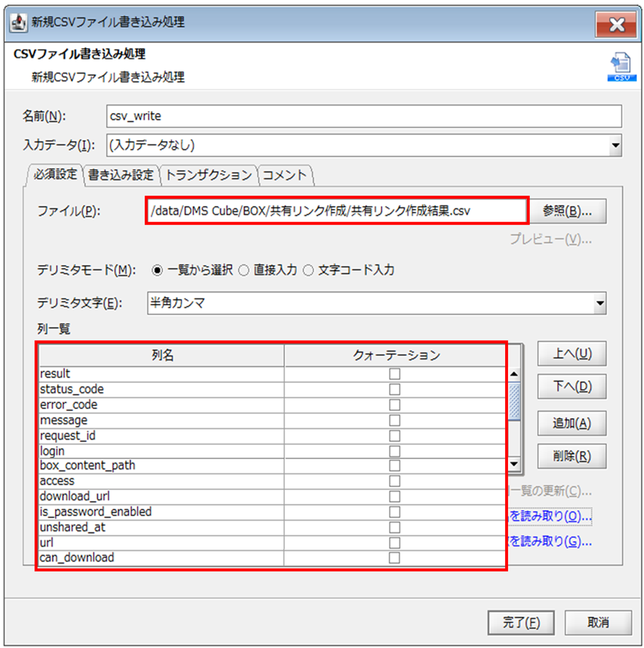
Task: Click the 追加(A) button
Action: 572,423
